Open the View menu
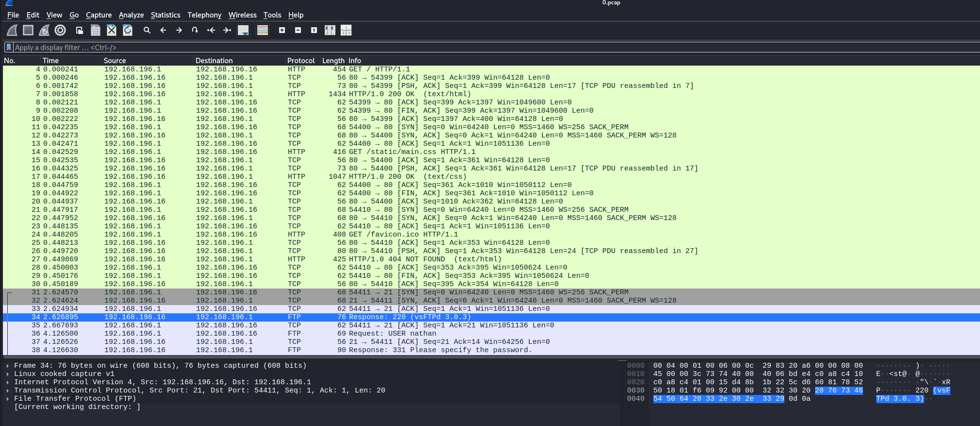The width and height of the screenshot is (980, 426). point(54,15)
